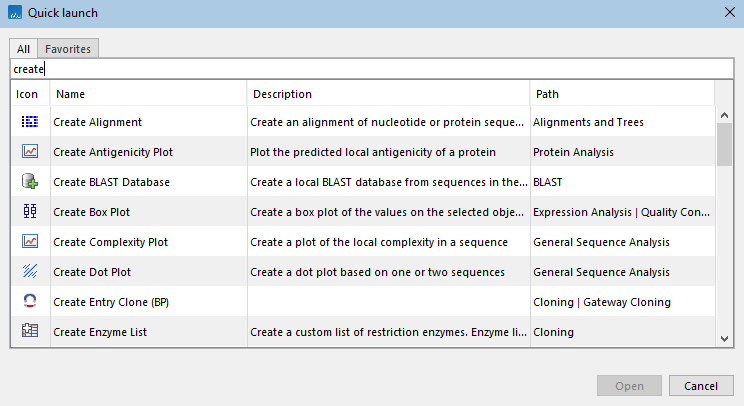This screenshot has height=406, width=744.
Task: Click the 'Expression Analysis | Quality Con...' path cell
Action: 623,212
